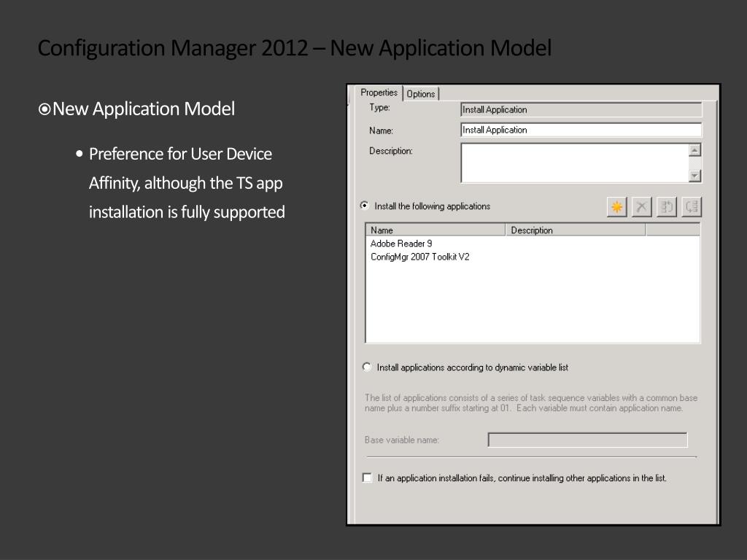
Task: Select 'Install the following applications' radio button
Action: point(365,206)
